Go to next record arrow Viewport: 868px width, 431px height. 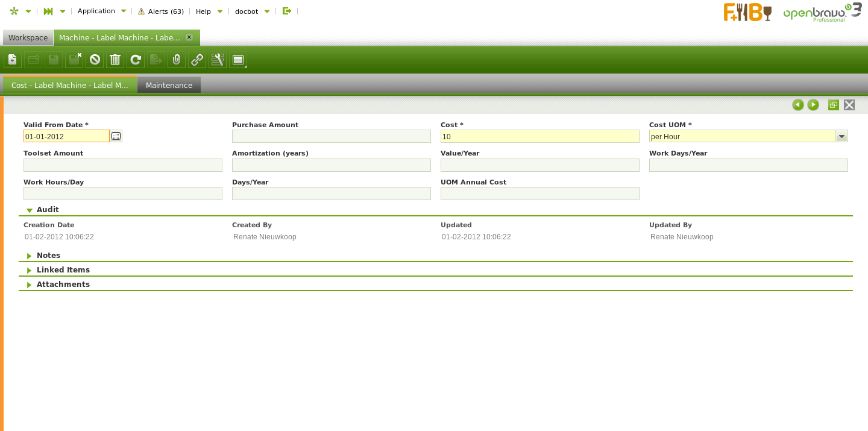[813, 105]
